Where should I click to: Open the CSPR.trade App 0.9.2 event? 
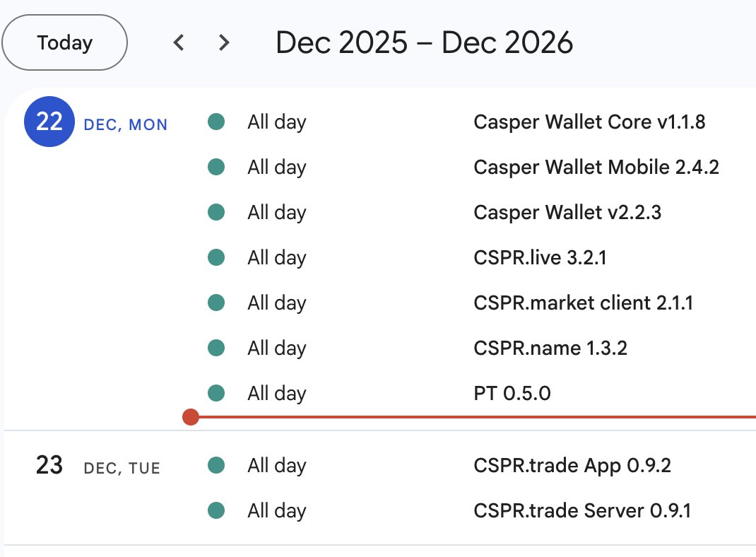click(x=572, y=465)
